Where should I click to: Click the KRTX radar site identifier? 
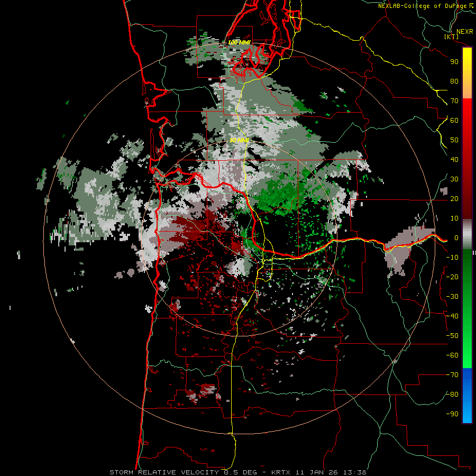280,472
